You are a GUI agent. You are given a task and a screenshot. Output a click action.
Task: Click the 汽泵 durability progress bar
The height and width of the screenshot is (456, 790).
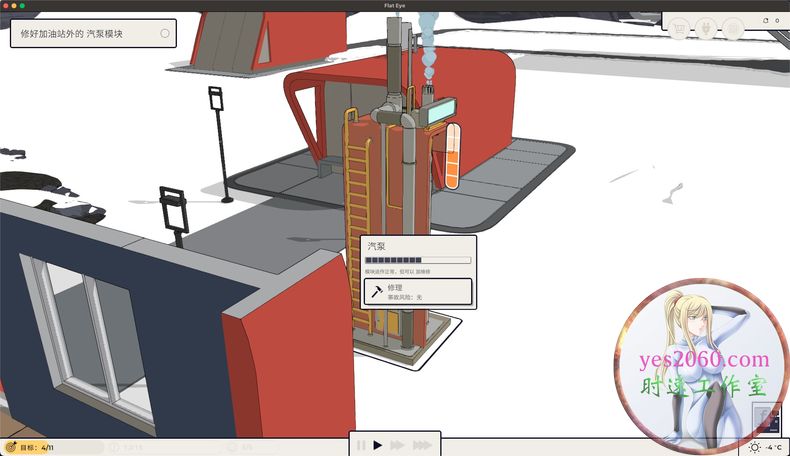tap(417, 260)
